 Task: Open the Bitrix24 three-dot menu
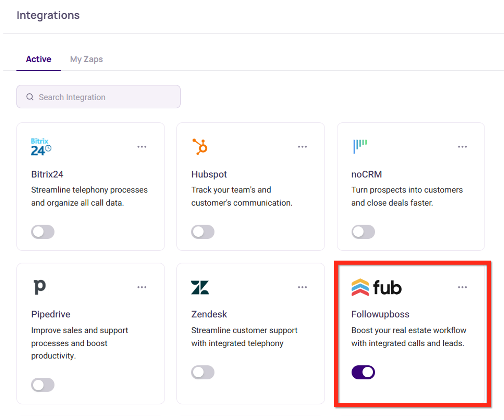pyautogui.click(x=142, y=147)
